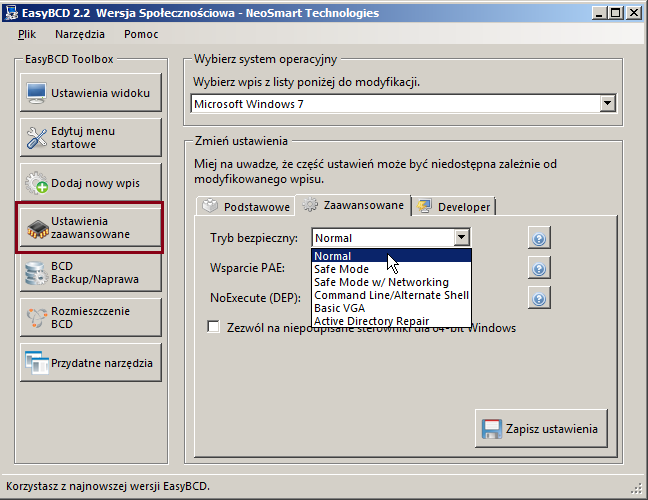Image resolution: width=648 pixels, height=500 pixels.
Task: Click the chip icon of advanced settings
Action: pyautogui.click(x=38, y=229)
